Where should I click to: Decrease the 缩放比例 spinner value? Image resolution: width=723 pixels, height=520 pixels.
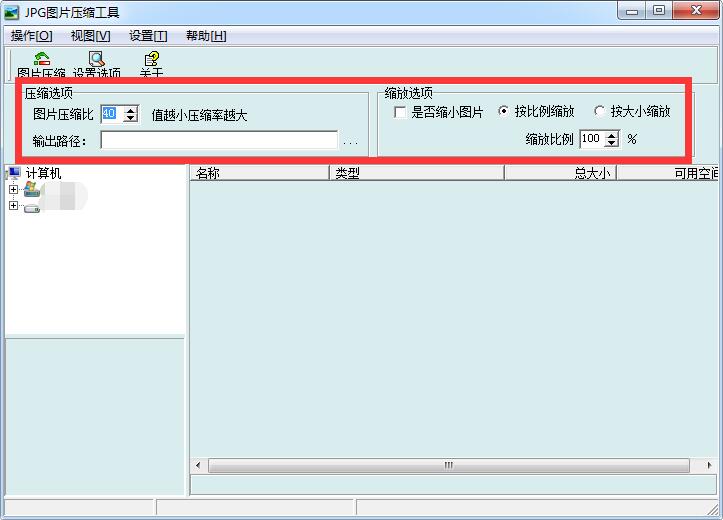click(612, 143)
